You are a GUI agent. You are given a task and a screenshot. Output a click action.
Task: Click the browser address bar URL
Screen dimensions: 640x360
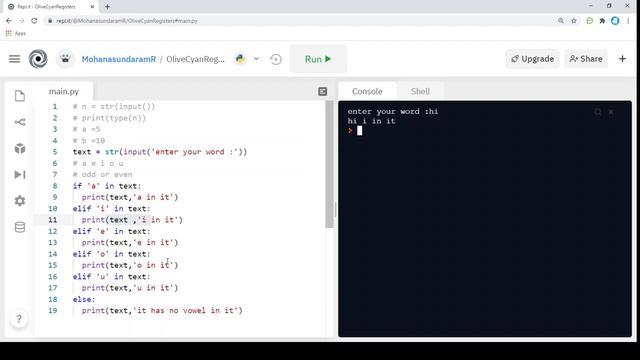(x=127, y=20)
